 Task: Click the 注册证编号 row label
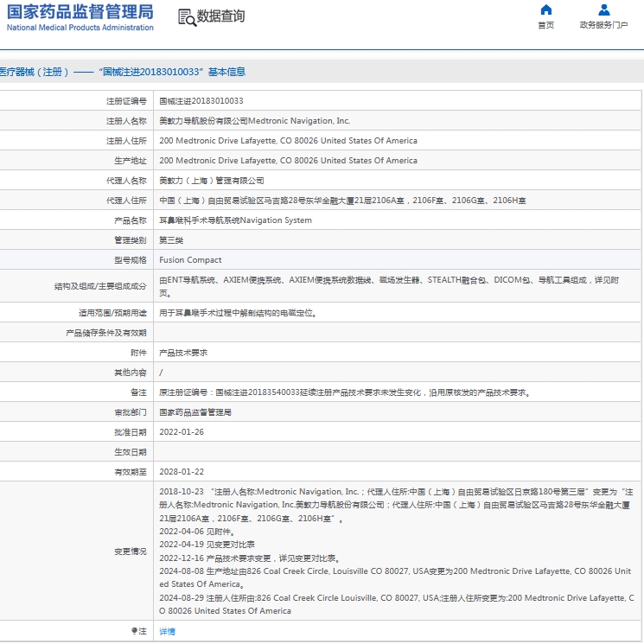click(x=126, y=101)
